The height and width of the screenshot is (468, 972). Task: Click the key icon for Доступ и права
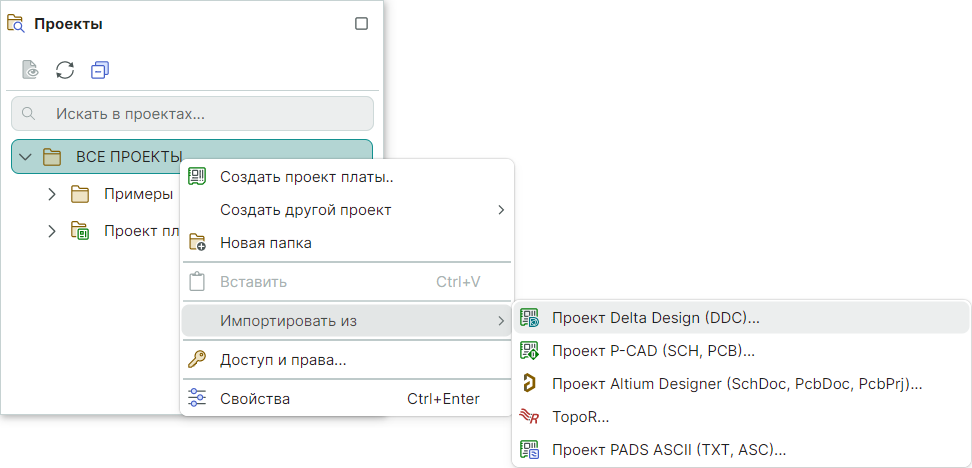[x=197, y=360]
